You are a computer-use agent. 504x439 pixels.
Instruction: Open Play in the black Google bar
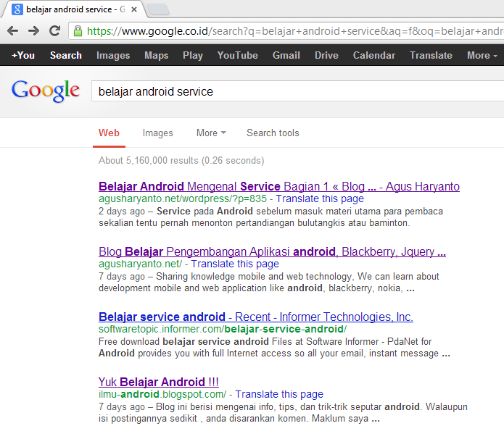click(193, 55)
